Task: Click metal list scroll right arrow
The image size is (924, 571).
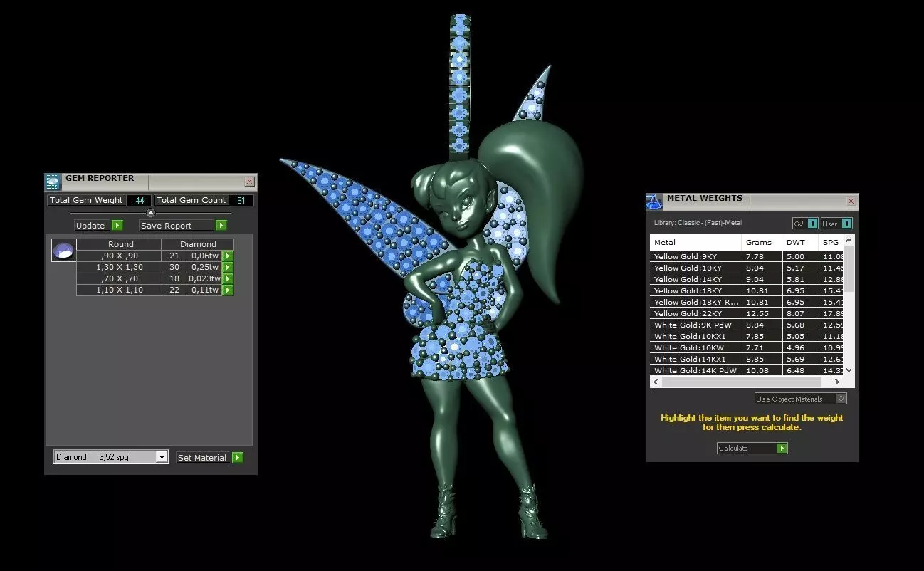Action: [839, 382]
